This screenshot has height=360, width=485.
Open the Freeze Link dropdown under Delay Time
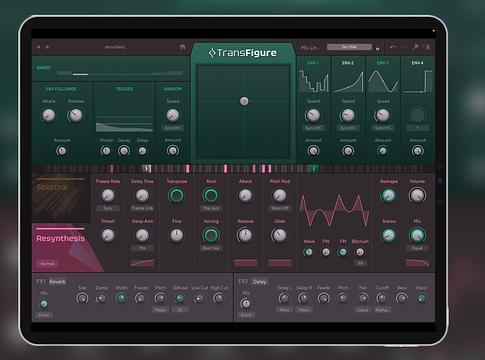tap(142, 208)
